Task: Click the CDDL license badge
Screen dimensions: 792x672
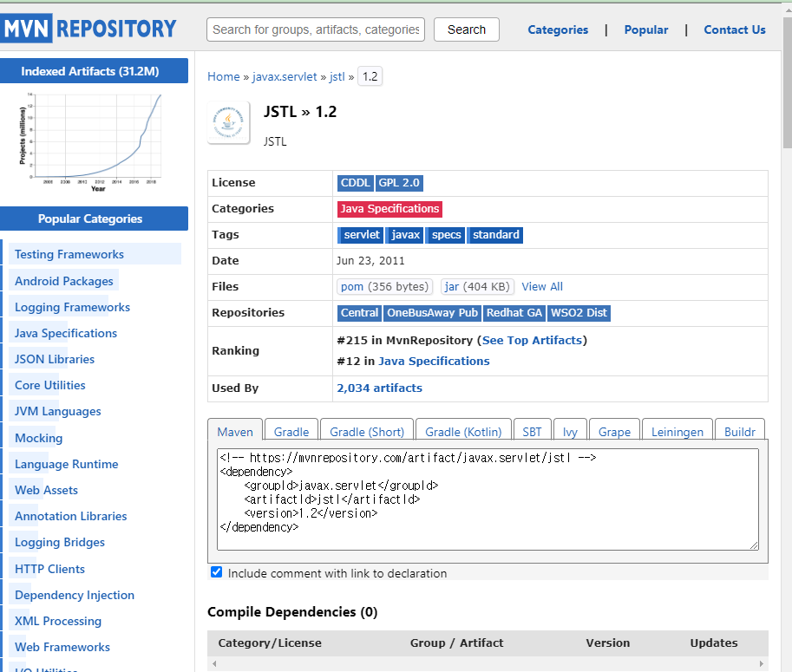Action: [355, 183]
